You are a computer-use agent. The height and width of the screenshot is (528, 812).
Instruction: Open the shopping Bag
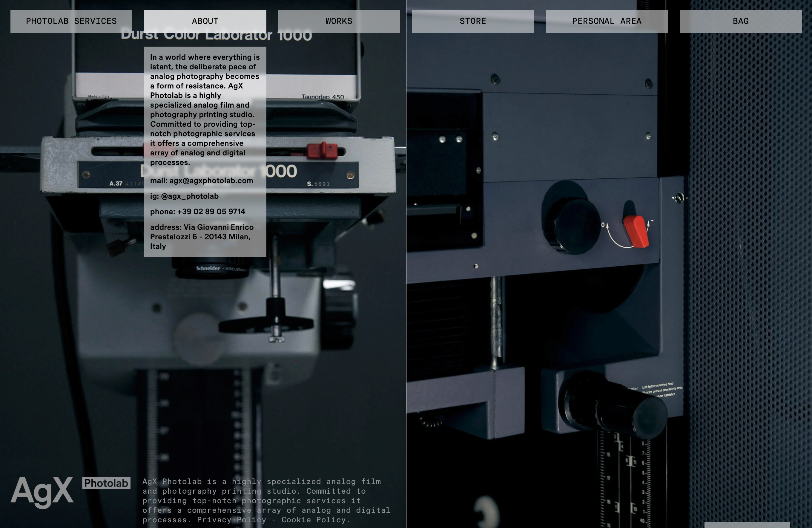tap(740, 21)
